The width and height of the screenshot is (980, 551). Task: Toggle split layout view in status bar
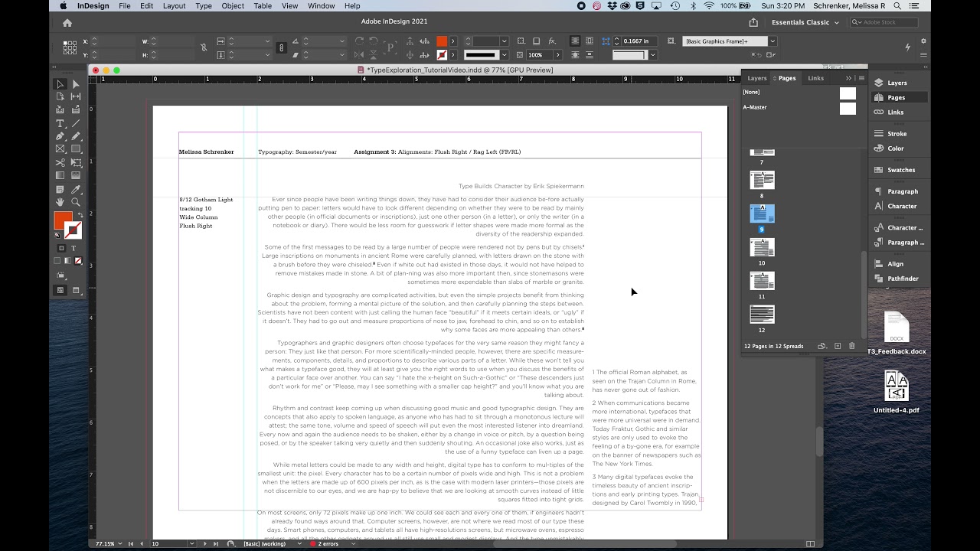click(811, 544)
